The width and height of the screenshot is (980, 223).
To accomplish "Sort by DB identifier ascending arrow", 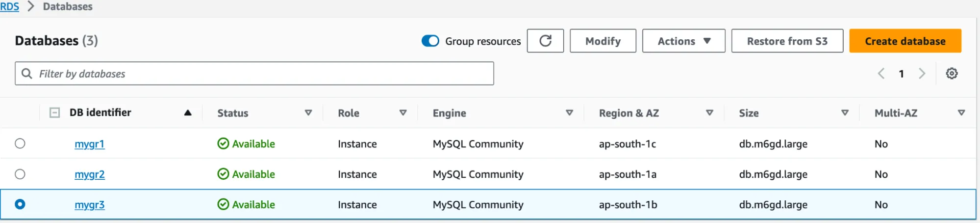I will click(188, 113).
